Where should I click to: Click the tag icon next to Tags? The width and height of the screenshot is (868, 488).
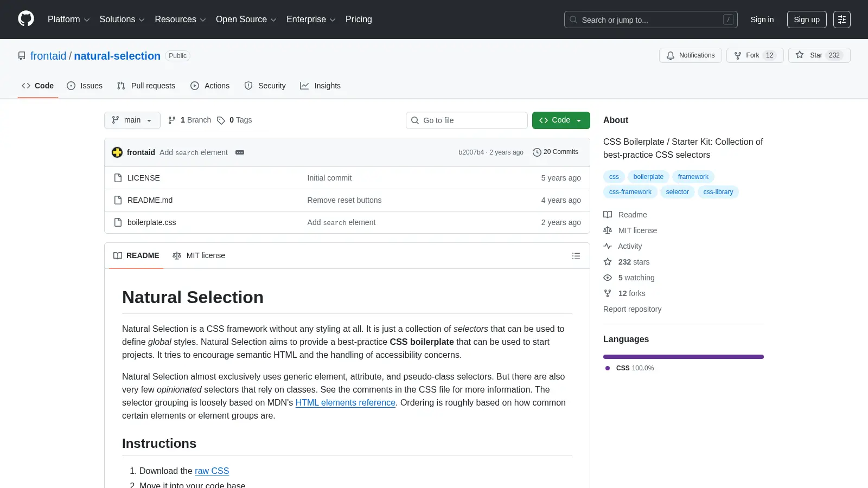[221, 120]
